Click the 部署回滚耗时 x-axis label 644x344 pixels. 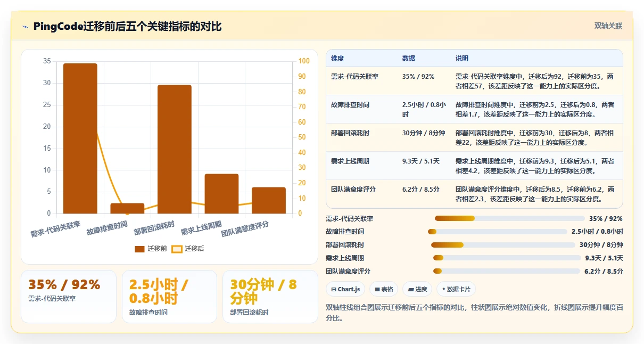[154, 228]
